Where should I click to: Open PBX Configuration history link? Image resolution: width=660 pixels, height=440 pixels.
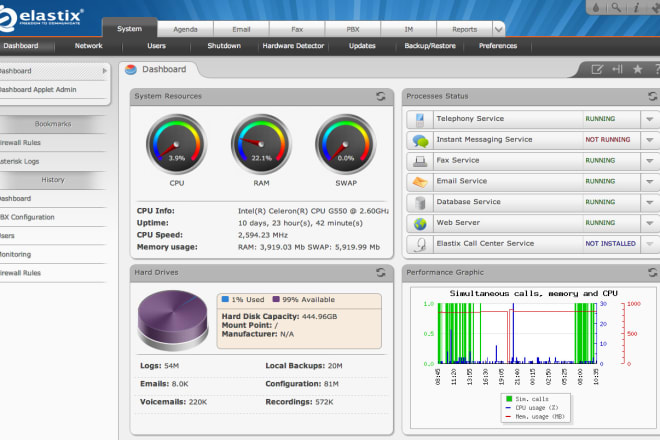click(53, 217)
